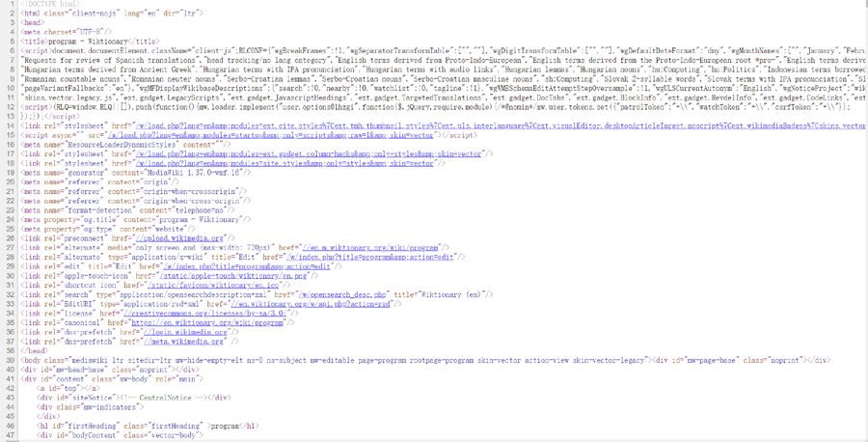Screen dimensions: 868x442
Task: Click the line number 44
Action: click(x=11, y=407)
